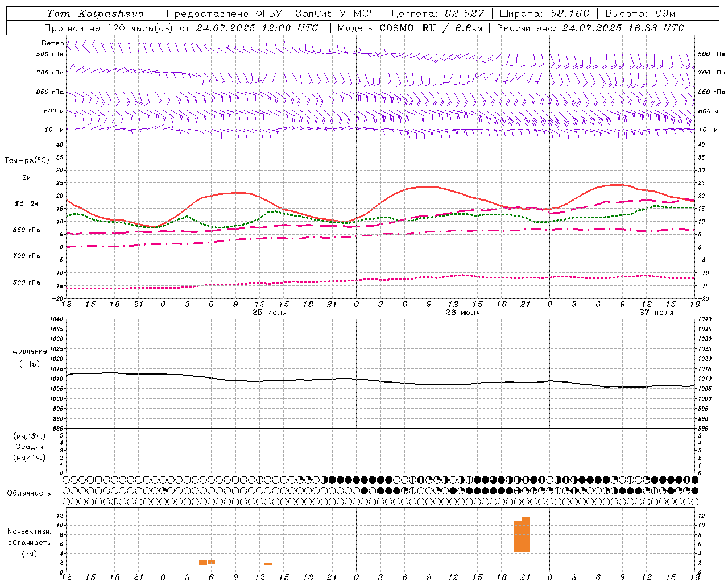Screen dimensions: 728x582
Task: Click the Облачность cloud cover label
Action: click(29, 493)
